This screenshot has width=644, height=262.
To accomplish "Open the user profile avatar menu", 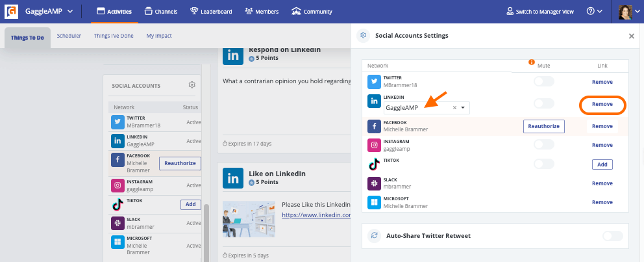I will (x=629, y=12).
